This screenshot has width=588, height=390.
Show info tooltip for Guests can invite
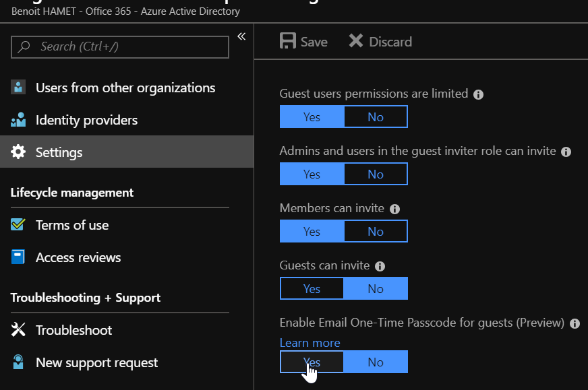click(x=380, y=267)
